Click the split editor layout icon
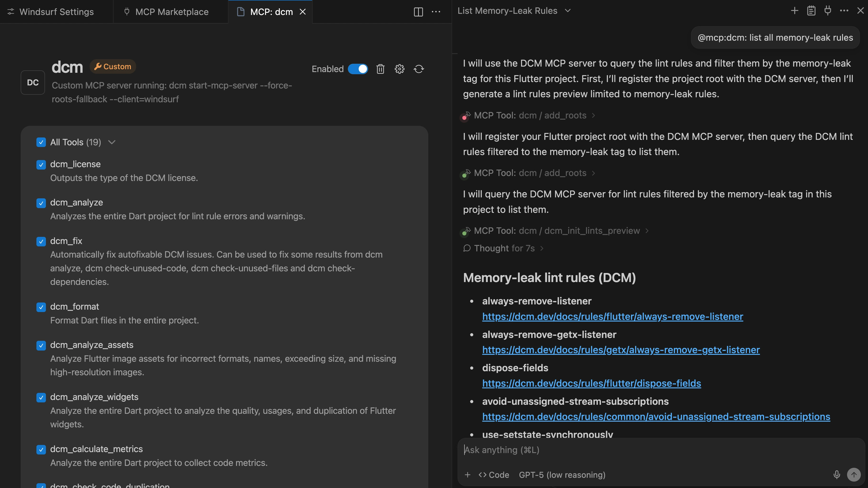Viewport: 868px width, 488px height. click(418, 12)
